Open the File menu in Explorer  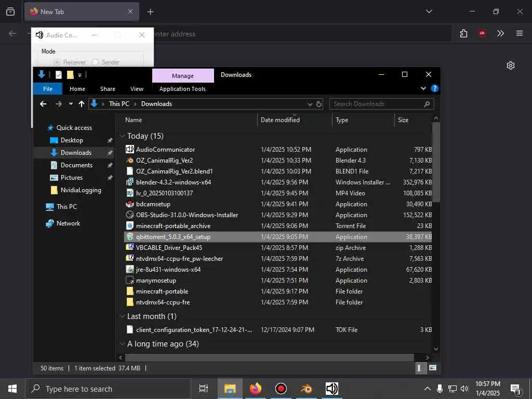click(48, 89)
